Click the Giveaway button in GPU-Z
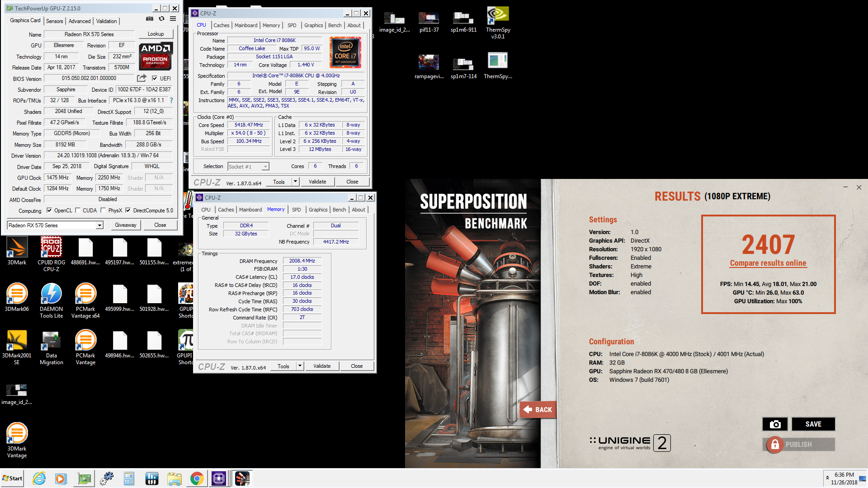This screenshot has width=868, height=488. coord(126,225)
